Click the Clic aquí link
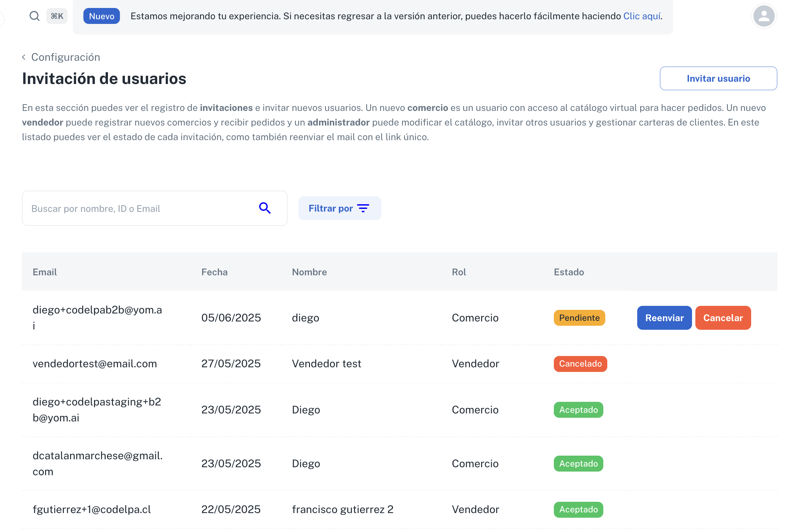 coord(642,16)
